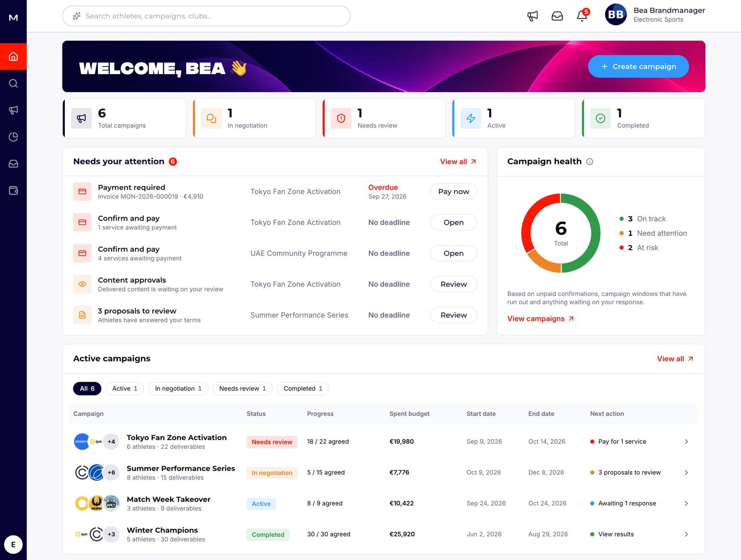This screenshot has width=741, height=560.
Task: Click the Completed checkmark card icon
Action: click(600, 119)
